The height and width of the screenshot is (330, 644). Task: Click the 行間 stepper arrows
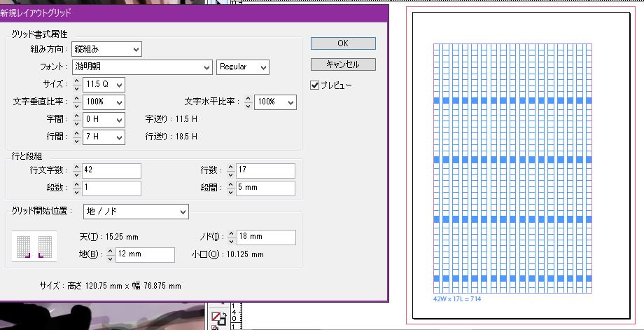pos(77,137)
